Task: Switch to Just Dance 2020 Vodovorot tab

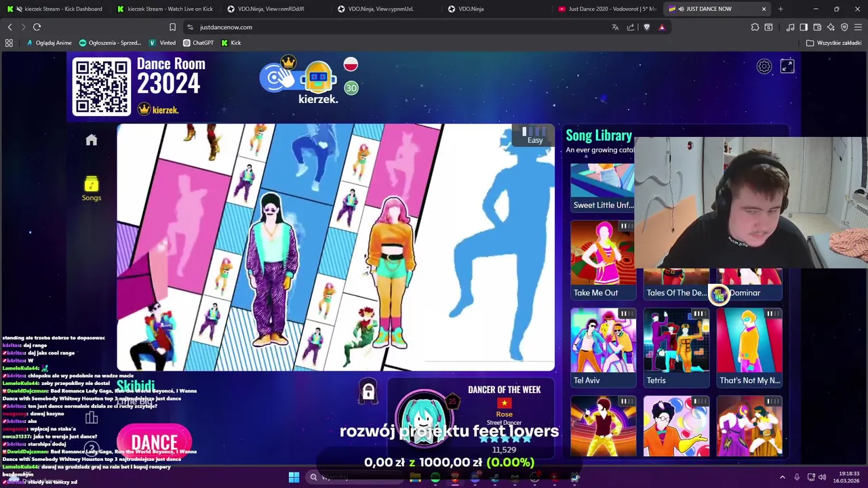Action: pos(607,9)
